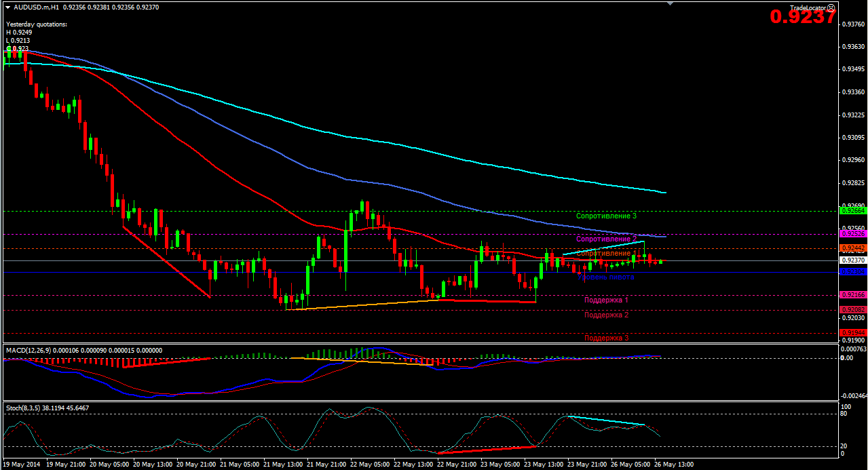
Task: Click the orange 0.92442 price tag
Action: [x=852, y=248]
